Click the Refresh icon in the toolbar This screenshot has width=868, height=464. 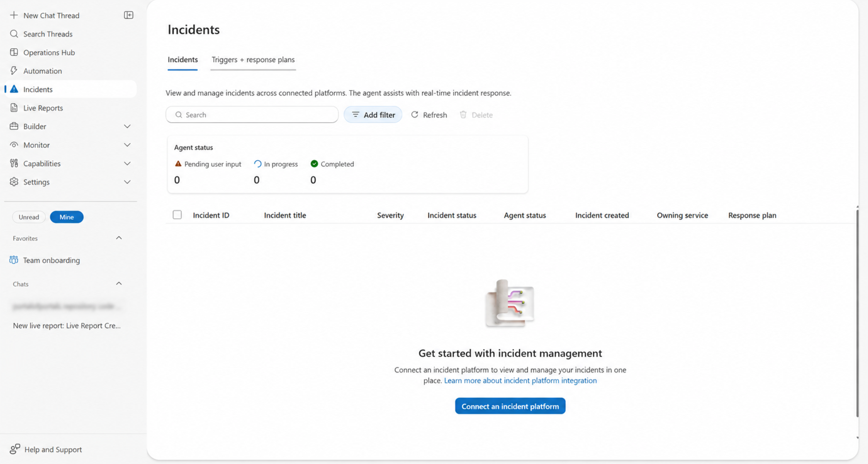click(x=414, y=115)
